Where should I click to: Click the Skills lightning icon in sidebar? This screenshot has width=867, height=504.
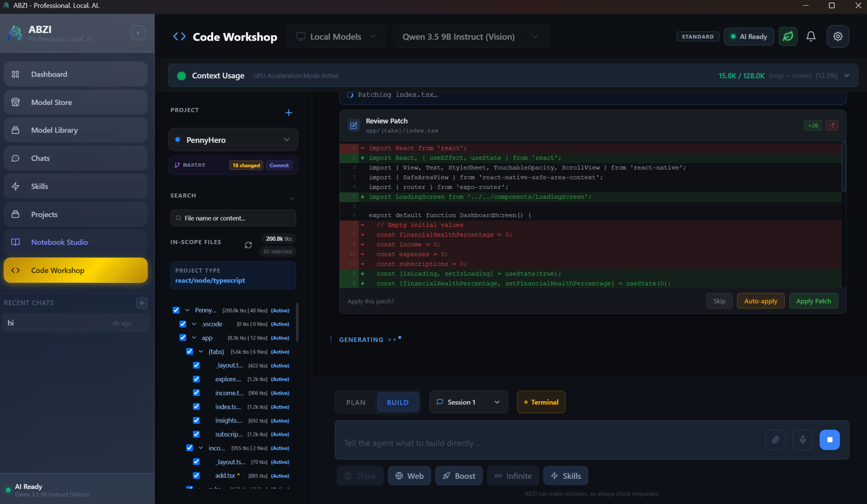pyautogui.click(x=16, y=186)
